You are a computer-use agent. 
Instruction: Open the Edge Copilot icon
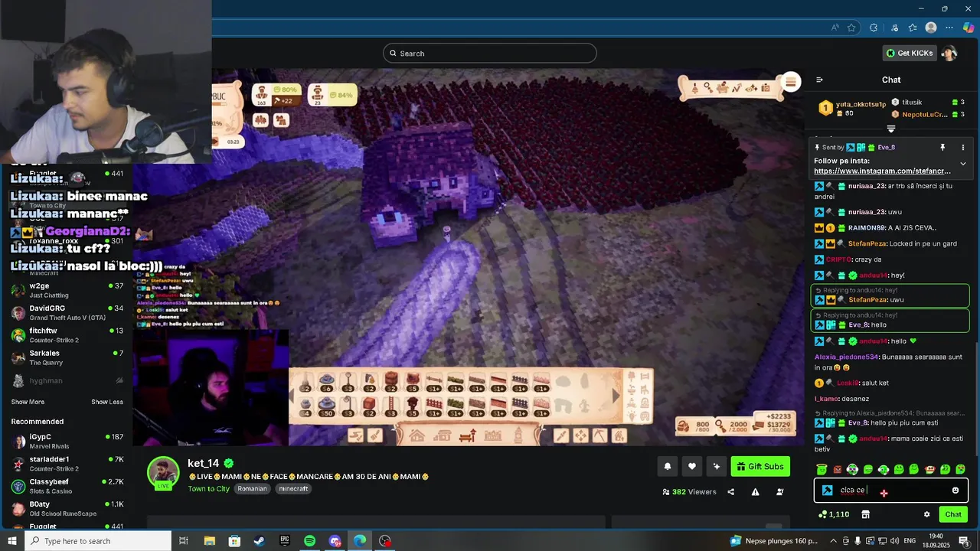click(969, 28)
